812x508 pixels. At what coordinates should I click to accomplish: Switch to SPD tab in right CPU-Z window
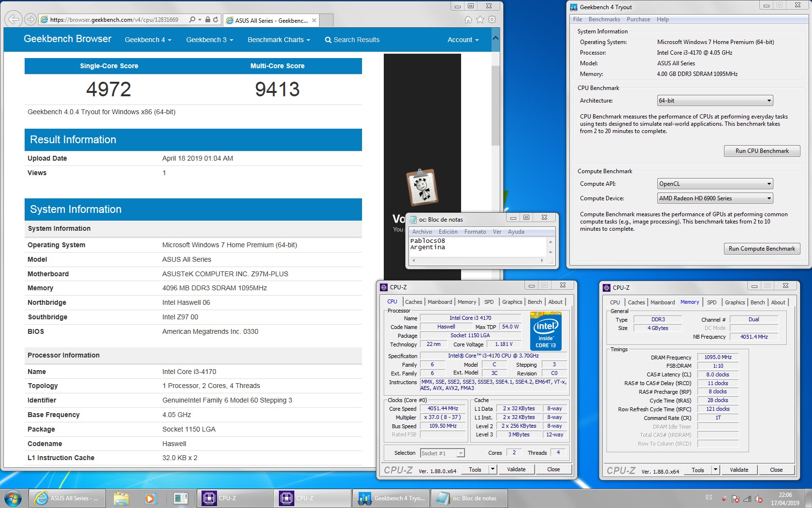coord(711,302)
